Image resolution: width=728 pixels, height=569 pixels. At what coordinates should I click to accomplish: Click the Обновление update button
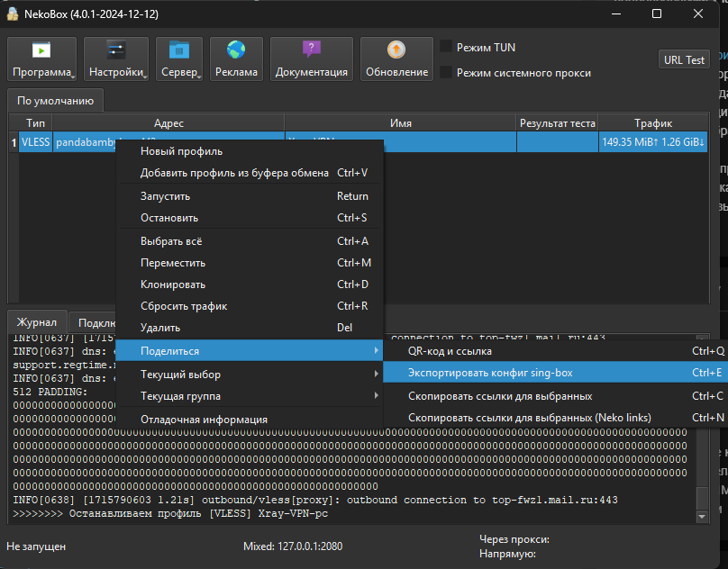(396, 59)
